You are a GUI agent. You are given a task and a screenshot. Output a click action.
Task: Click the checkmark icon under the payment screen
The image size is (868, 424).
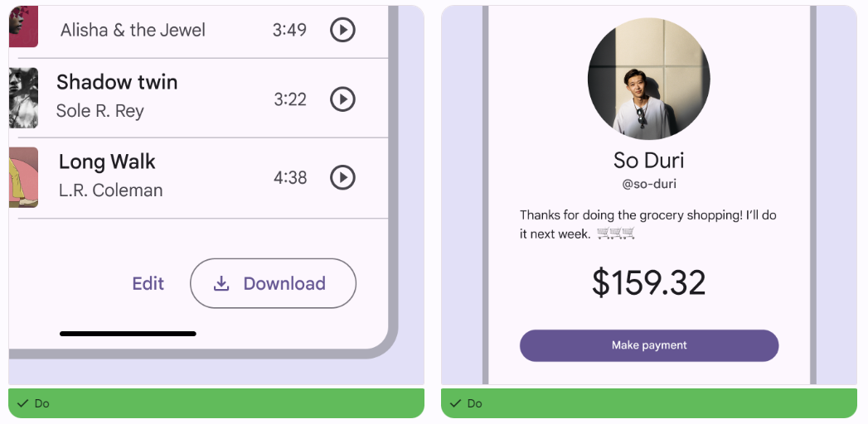coord(456,404)
